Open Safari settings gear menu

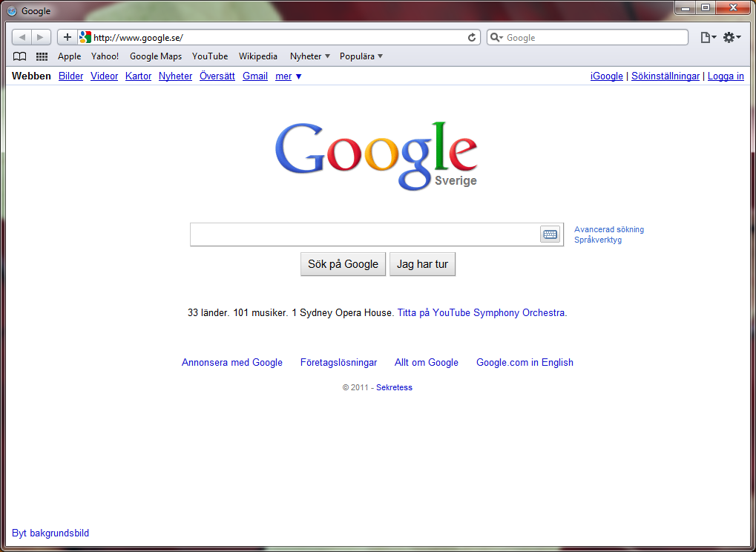[732, 38]
